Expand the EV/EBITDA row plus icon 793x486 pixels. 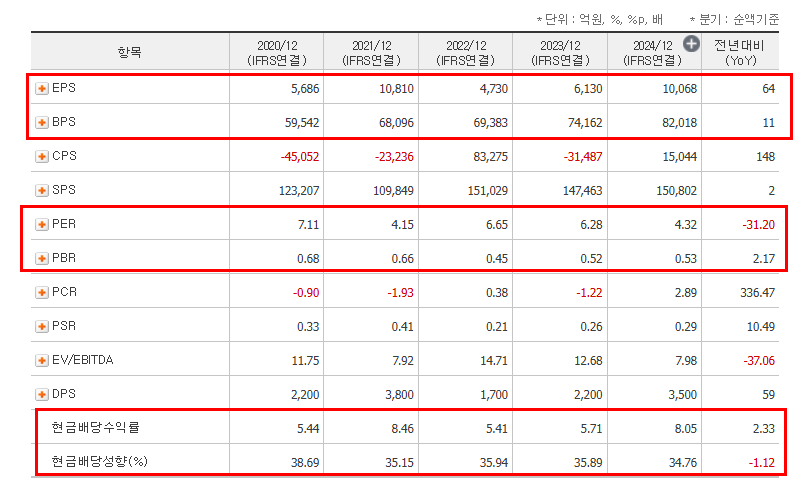coord(42,360)
